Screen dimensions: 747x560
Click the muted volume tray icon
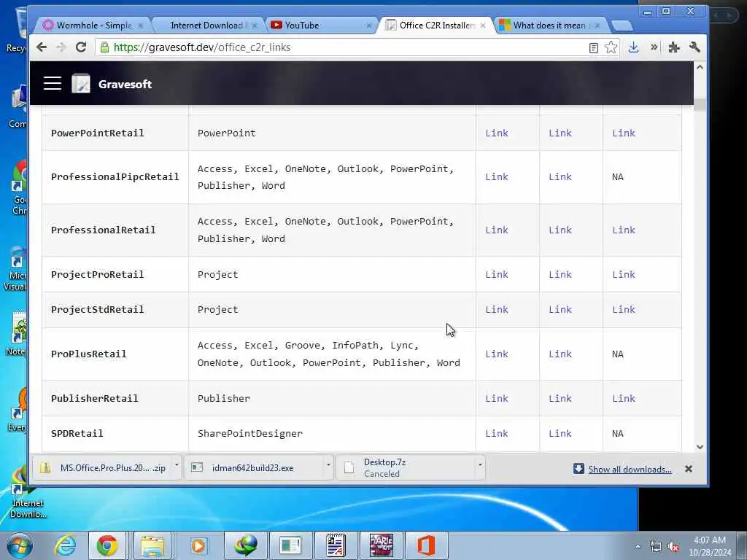[673, 547]
